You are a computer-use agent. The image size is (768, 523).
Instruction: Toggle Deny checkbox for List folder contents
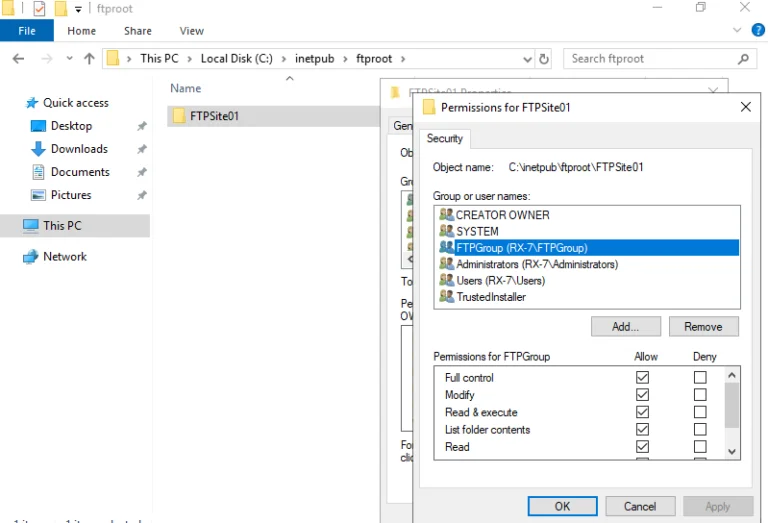point(700,429)
